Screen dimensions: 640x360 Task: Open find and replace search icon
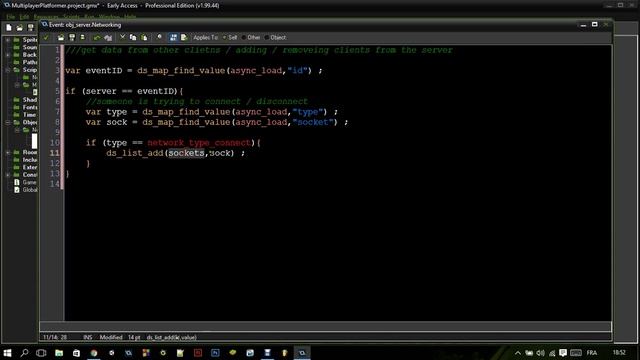tap(159, 38)
